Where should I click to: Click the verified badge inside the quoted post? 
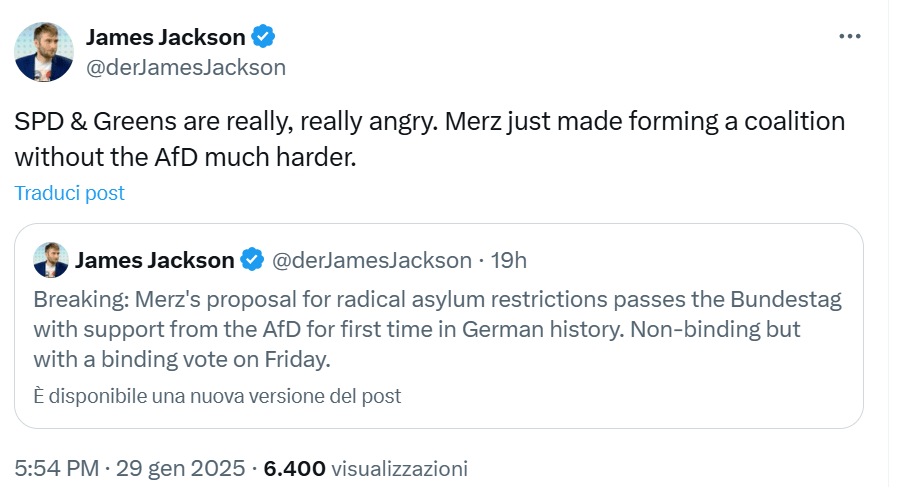click(252, 260)
